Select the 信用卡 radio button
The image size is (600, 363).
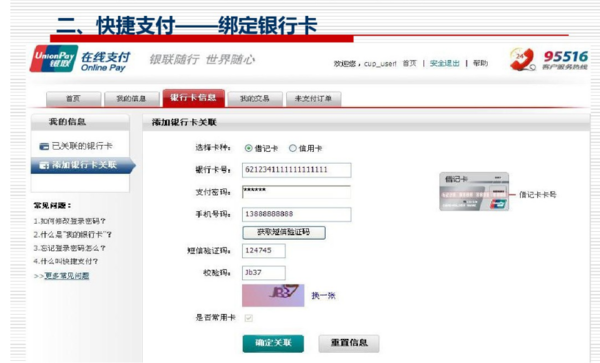point(293,148)
